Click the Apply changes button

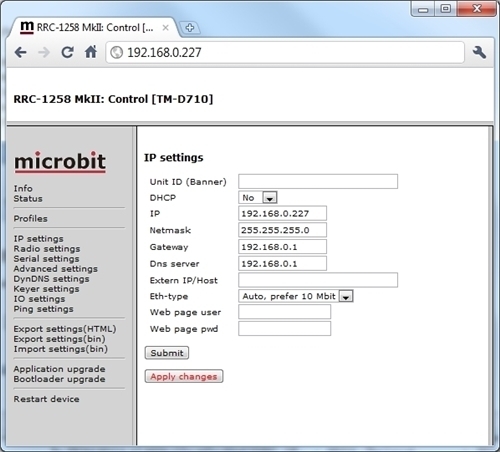(184, 376)
